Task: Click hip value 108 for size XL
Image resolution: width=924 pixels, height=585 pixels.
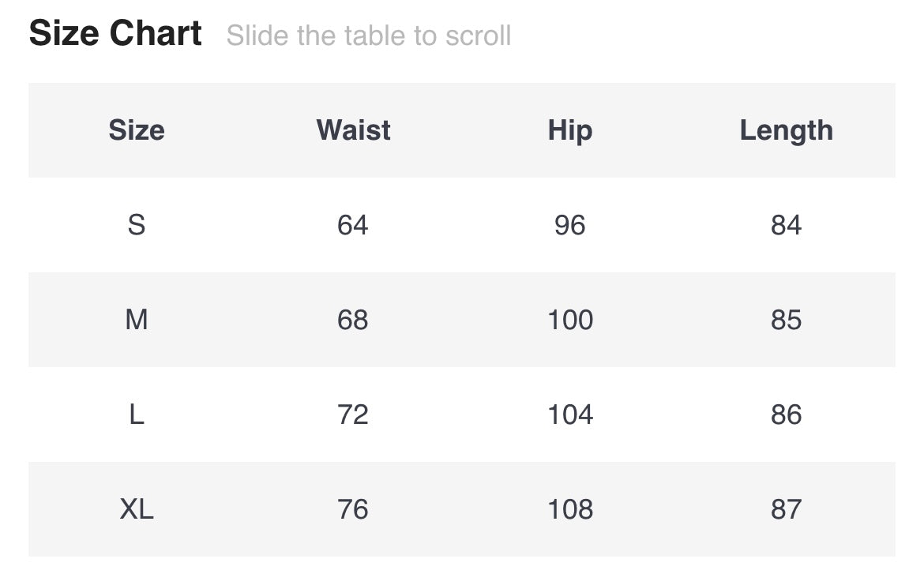Action: click(x=569, y=509)
